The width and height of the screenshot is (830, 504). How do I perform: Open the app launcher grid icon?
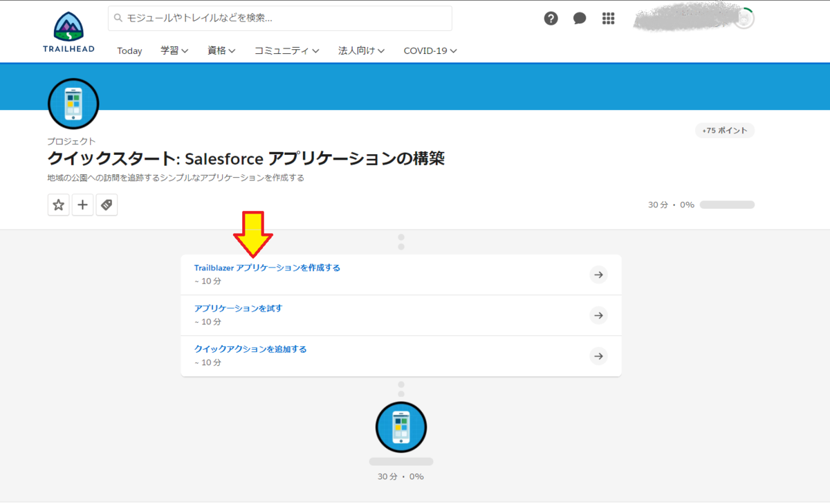609,19
